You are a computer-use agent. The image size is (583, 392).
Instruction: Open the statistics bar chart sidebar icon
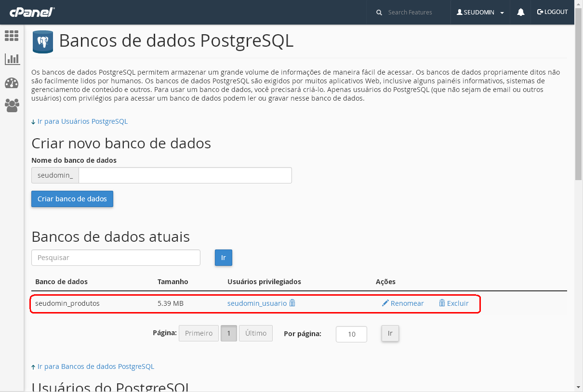[x=12, y=59]
